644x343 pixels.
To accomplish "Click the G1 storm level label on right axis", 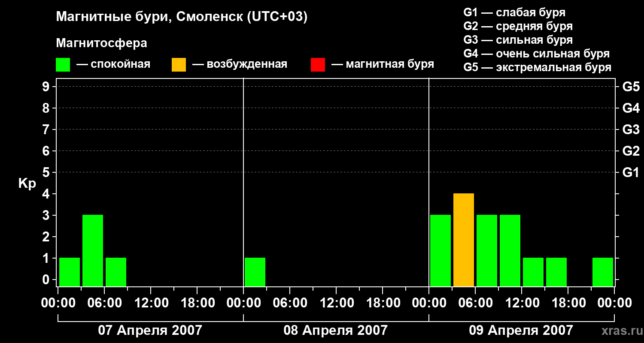I will coord(631,172).
